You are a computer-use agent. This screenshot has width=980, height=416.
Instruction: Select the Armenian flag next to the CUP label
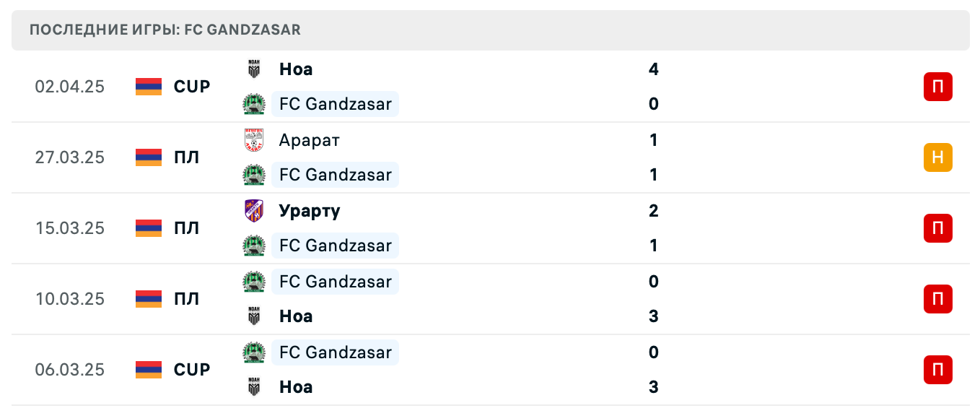tap(147, 87)
